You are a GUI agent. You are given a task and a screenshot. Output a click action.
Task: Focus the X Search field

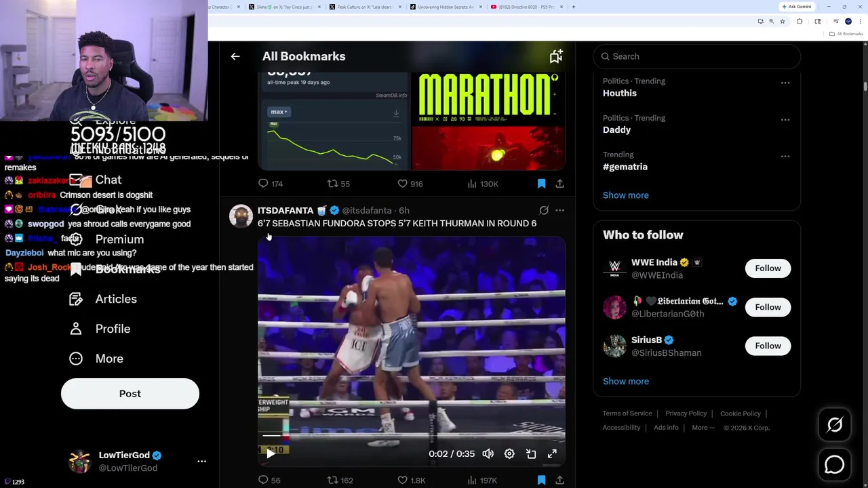[696, 56]
